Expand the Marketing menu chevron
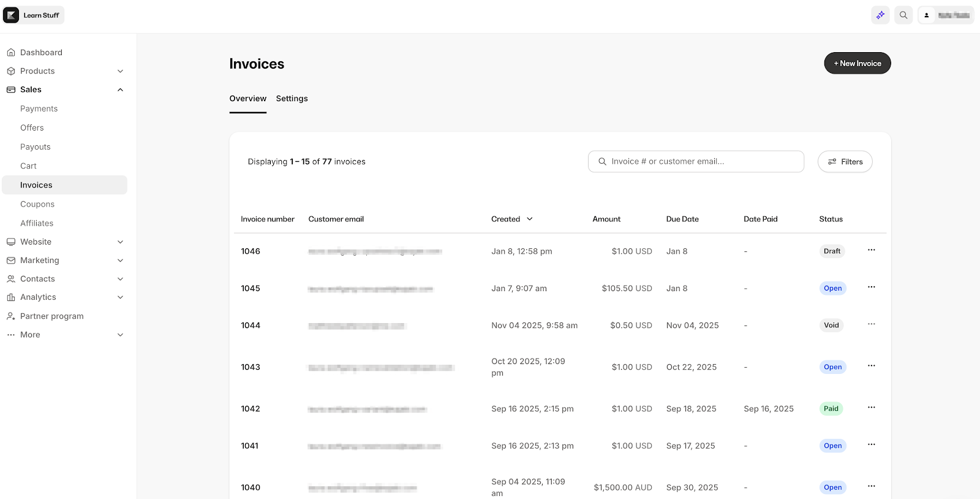Screen dimensions: 980x499 120,260
